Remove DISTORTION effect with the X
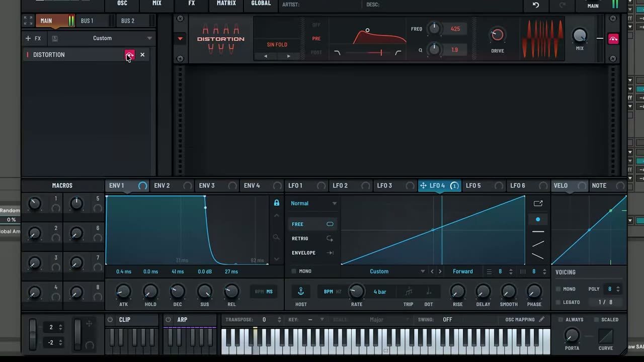 coord(142,55)
